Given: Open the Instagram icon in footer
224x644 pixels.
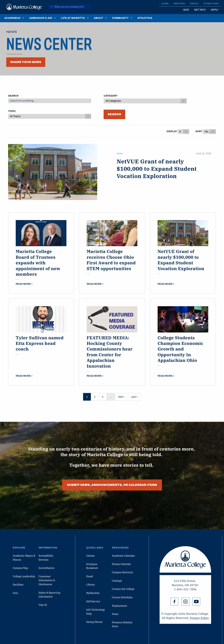Looking at the screenshot, I should (185, 601).
